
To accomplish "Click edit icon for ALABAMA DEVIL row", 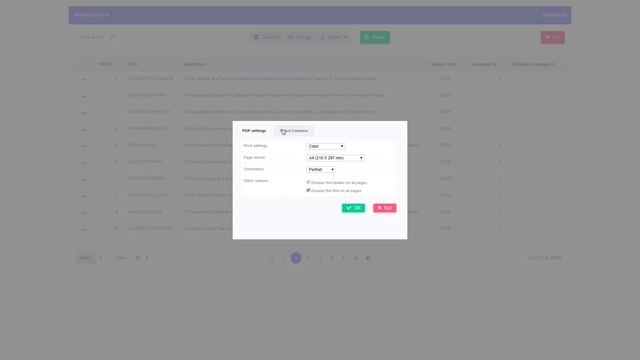I will [x=84, y=213].
